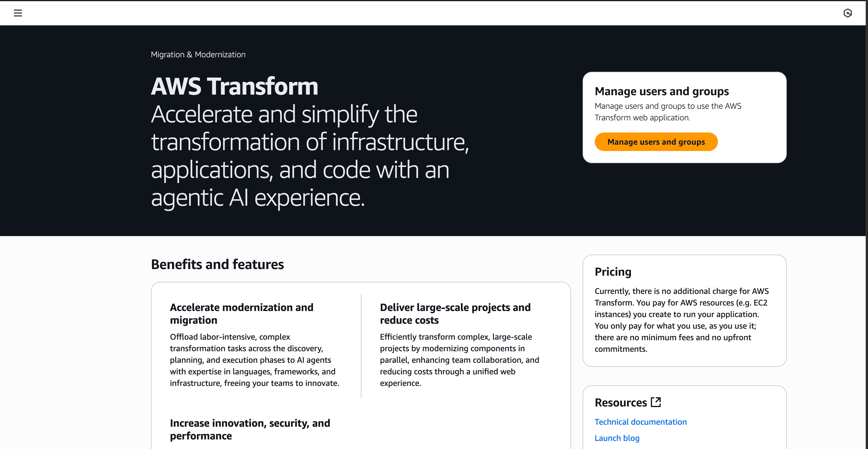868x449 pixels.
Task: Open the Launch blog link
Action: tap(617, 438)
